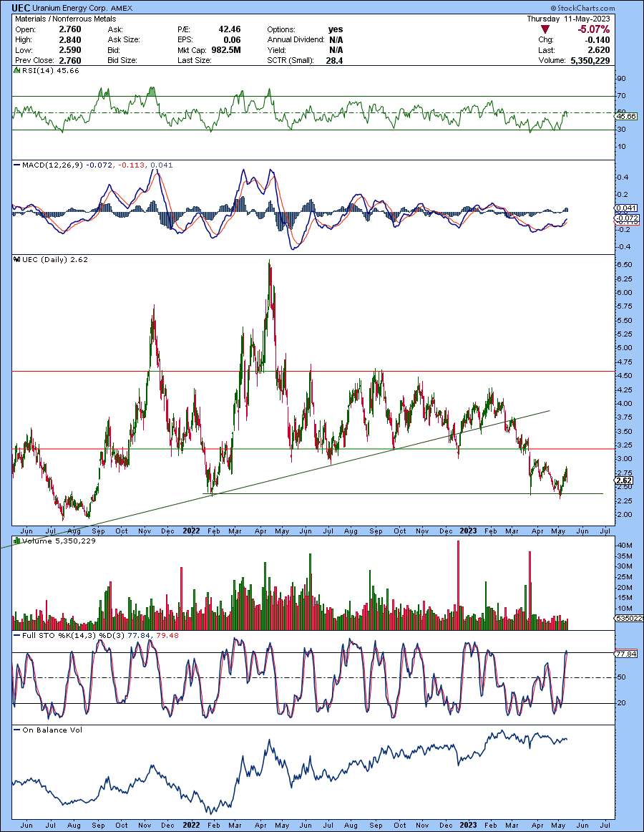Click the 5350229 volume value tag
Screen dimensions: 644x832
[629, 619]
